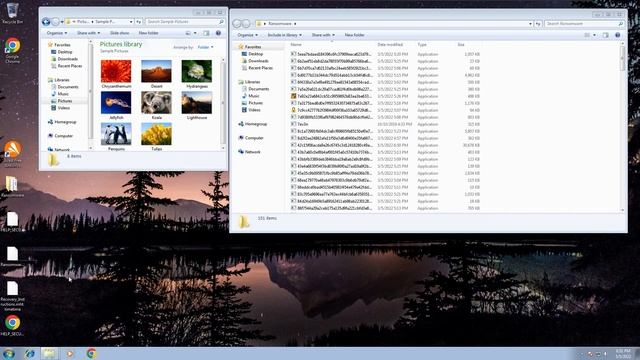Expand address bar history in Ransomware window
640x360 pixels.
pyautogui.click(x=530, y=24)
